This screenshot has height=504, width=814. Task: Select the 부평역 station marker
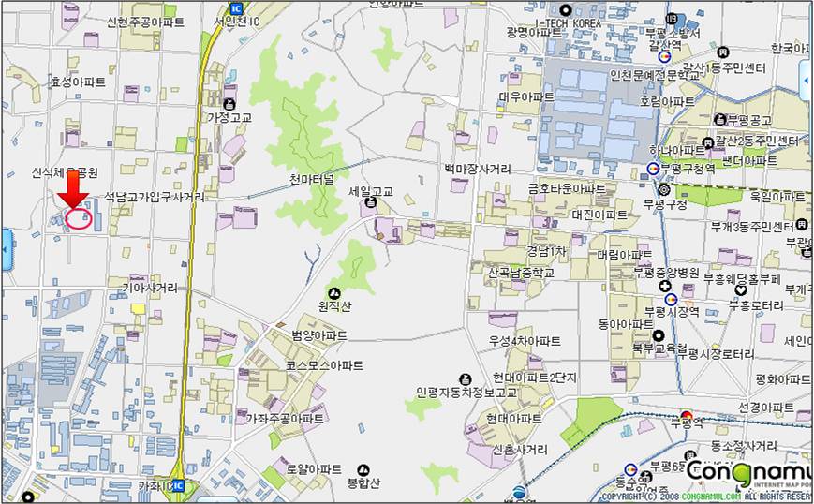click(x=687, y=415)
